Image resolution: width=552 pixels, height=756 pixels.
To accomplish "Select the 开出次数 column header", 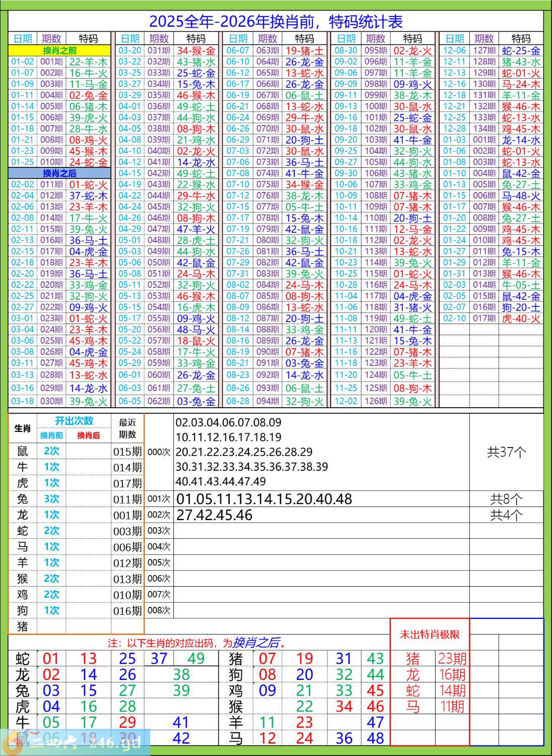I will (x=74, y=421).
